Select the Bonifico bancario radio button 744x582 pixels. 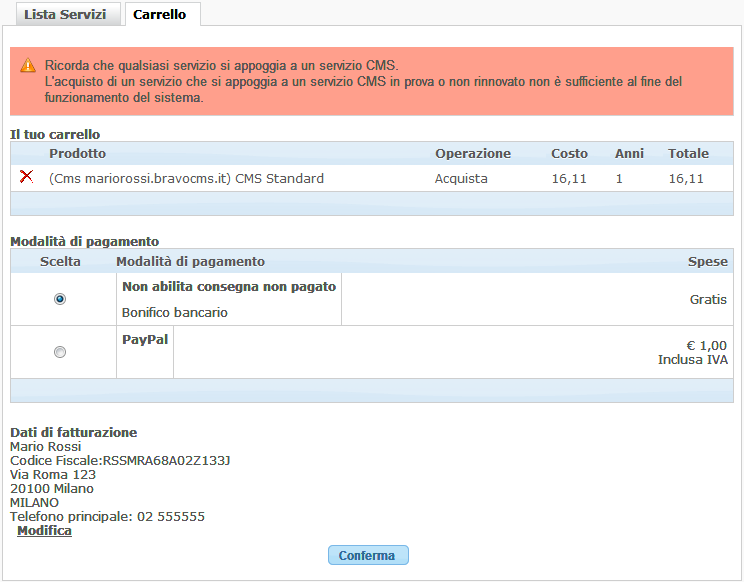click(60, 299)
